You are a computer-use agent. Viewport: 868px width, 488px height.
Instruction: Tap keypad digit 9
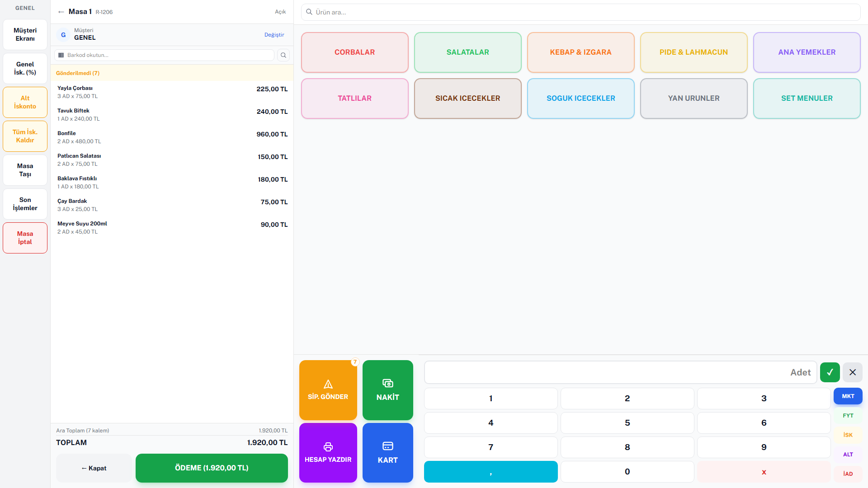764,447
